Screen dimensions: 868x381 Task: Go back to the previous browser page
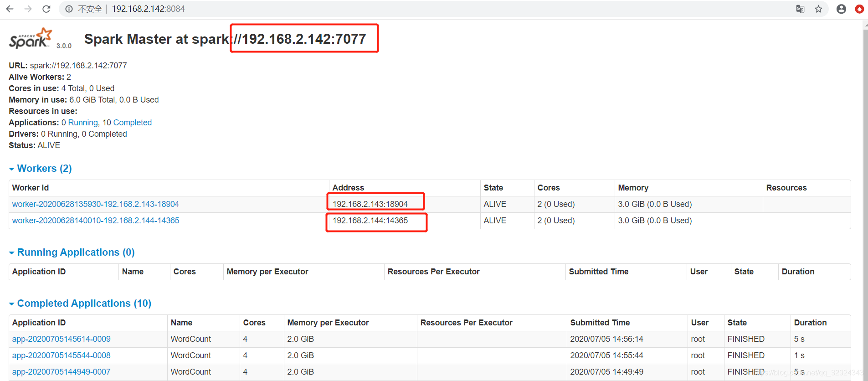[x=10, y=9]
